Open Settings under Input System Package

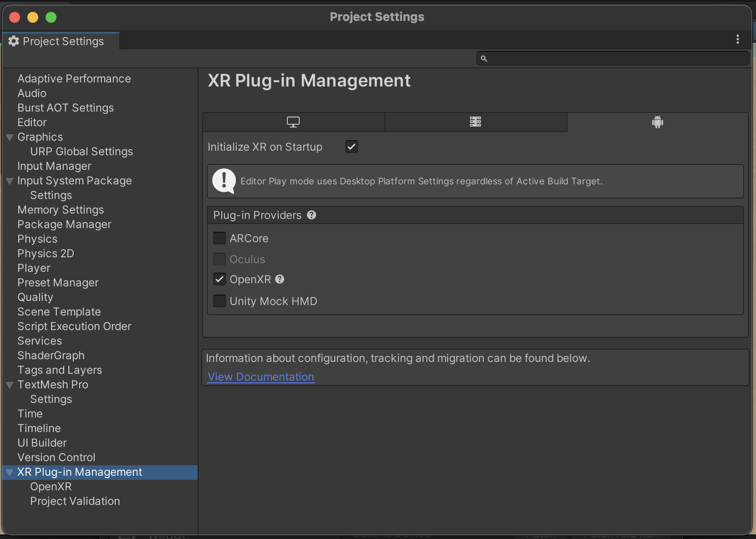click(51, 195)
